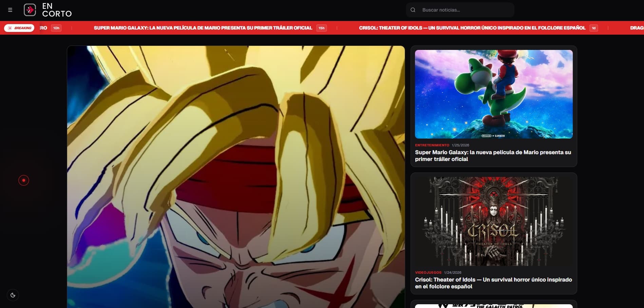The image size is (644, 308).
Task: Click the 1d time badge in ticker
Action: click(593, 28)
